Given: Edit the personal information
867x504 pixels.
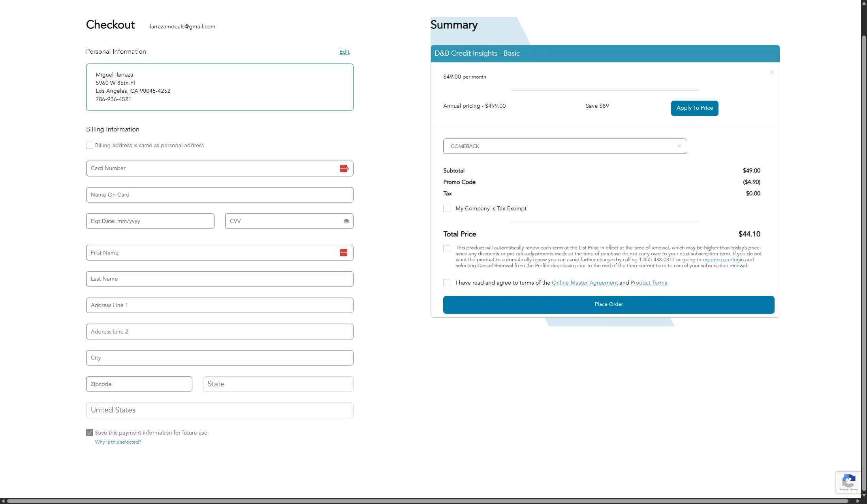Looking at the screenshot, I should [x=344, y=52].
